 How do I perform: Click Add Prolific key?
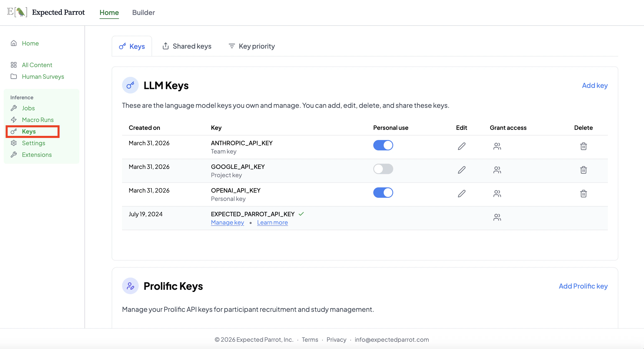[583, 286]
